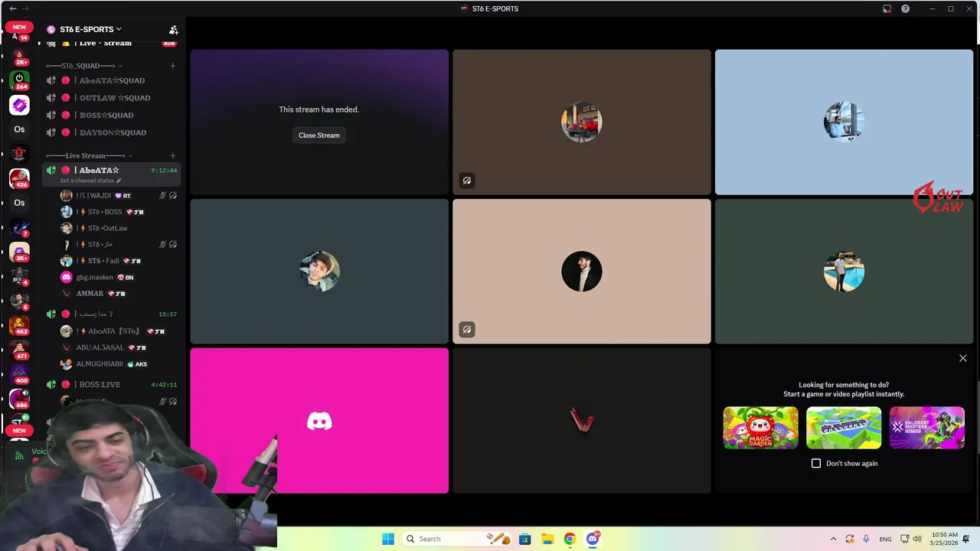Launch the Gobblegums style middle activity card

[844, 428]
